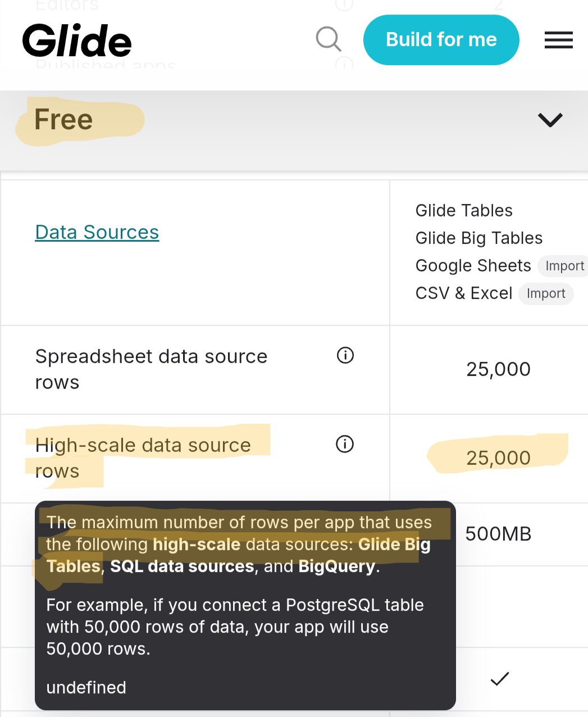Click the High-scale data source rows label
This screenshot has width=588, height=717.
(x=143, y=457)
